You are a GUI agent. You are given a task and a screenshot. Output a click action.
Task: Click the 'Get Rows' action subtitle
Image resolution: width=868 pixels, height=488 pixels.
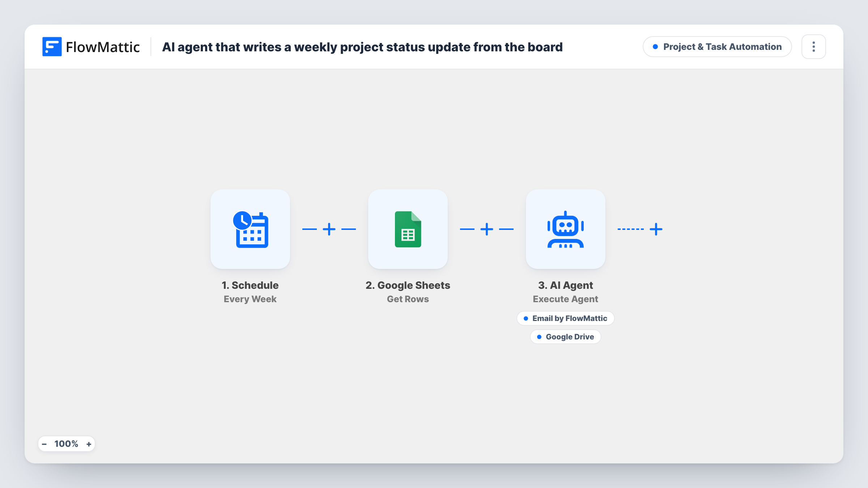pos(408,299)
